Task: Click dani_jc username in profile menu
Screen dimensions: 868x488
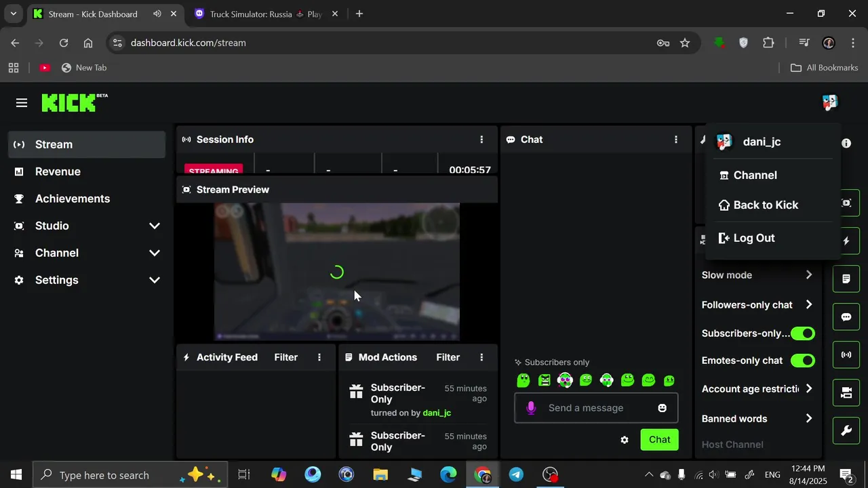Action: pyautogui.click(x=762, y=142)
